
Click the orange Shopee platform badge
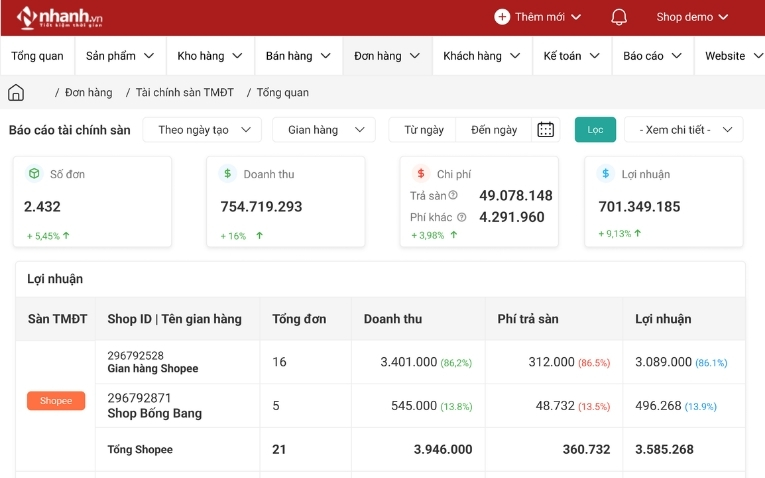click(56, 401)
